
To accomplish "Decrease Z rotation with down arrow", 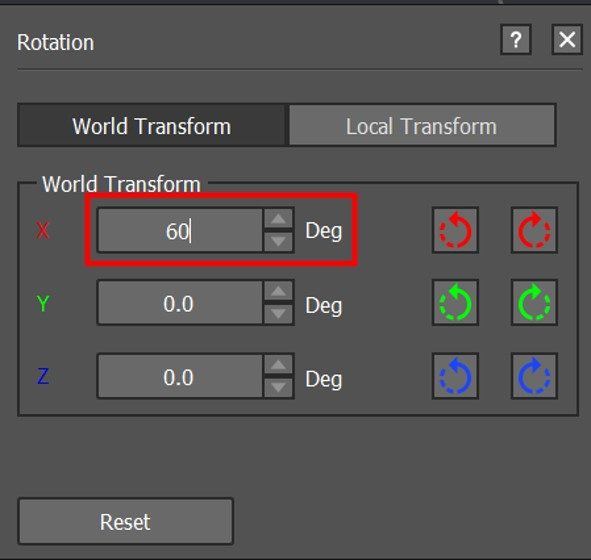I will click(279, 387).
